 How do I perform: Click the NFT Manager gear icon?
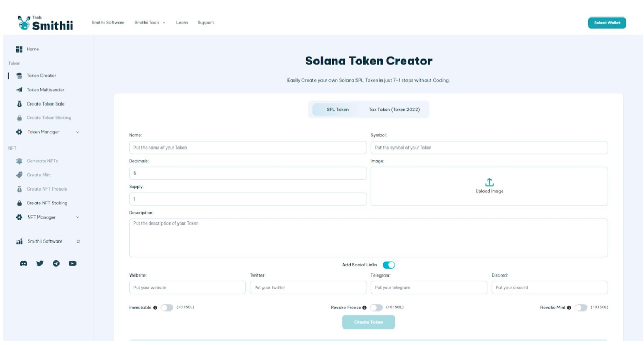[x=19, y=217]
